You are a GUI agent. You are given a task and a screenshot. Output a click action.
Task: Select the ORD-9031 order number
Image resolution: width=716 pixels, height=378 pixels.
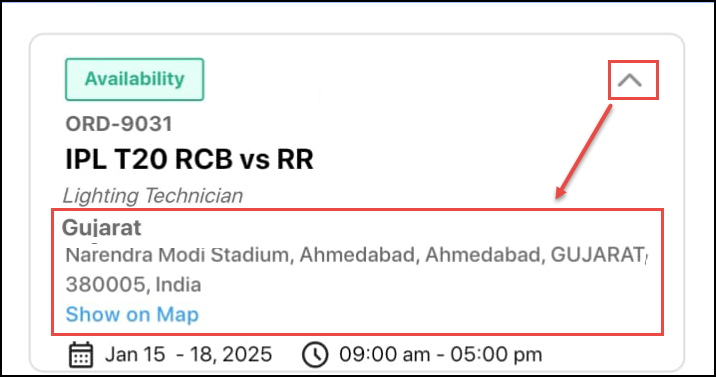tap(119, 124)
